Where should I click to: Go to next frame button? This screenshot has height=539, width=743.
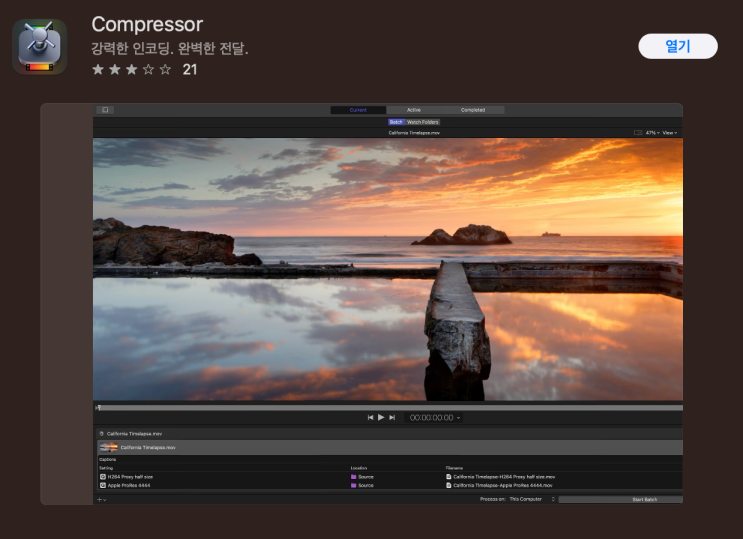392,418
